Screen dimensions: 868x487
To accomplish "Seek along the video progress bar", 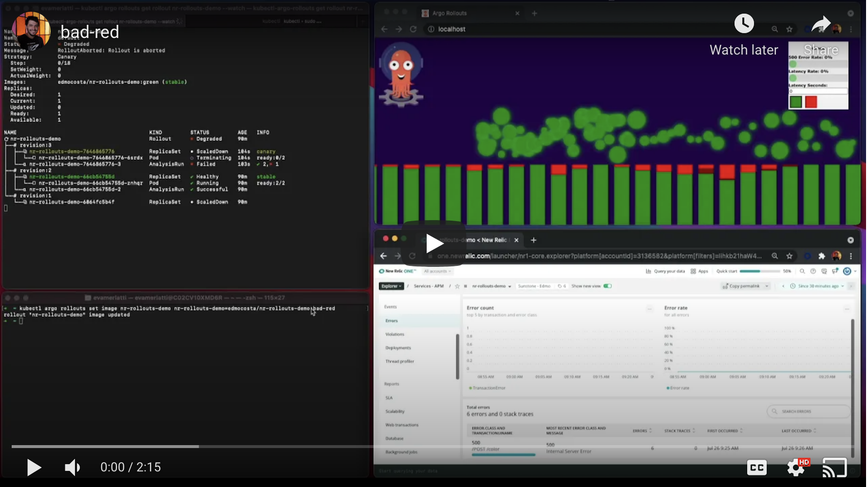I will point(434,446).
